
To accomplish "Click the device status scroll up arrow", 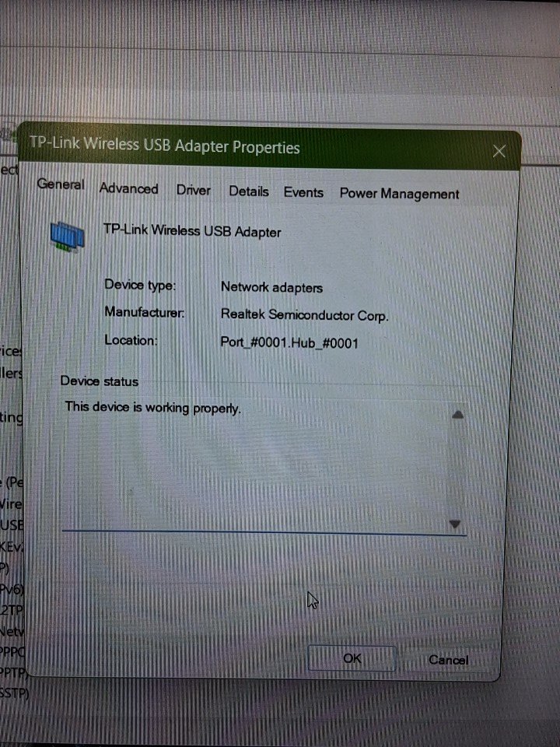I will 457,416.
